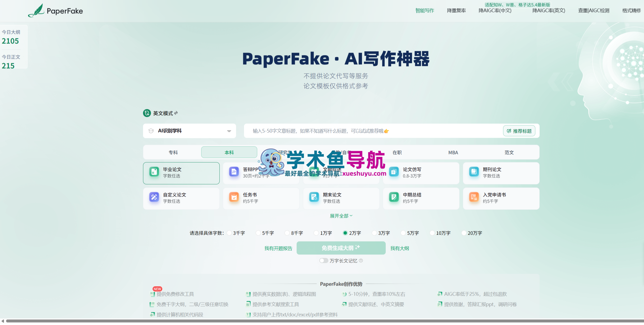The height and width of the screenshot is (325, 644).
Task: Click the 论文仿写 card icon
Action: coord(394,172)
